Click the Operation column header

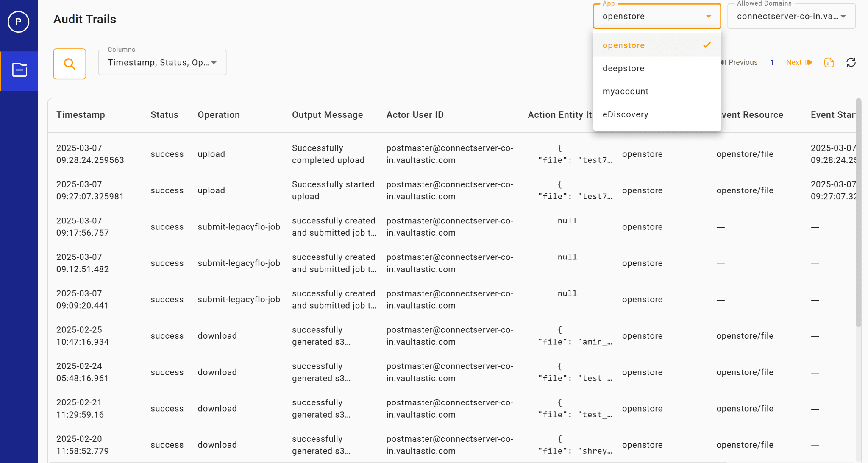click(219, 115)
